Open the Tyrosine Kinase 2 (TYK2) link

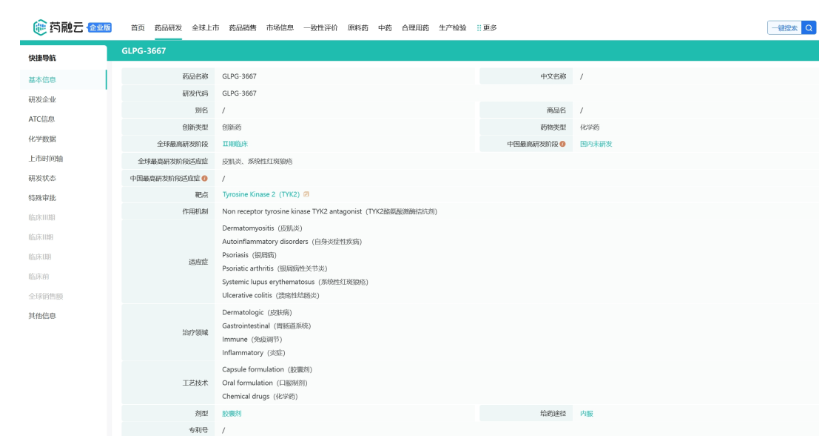click(x=261, y=194)
